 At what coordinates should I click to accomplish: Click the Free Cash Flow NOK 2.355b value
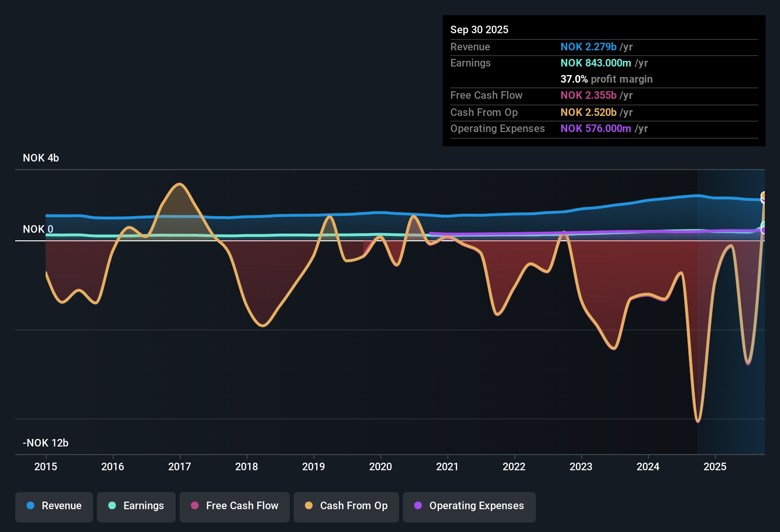tap(589, 95)
